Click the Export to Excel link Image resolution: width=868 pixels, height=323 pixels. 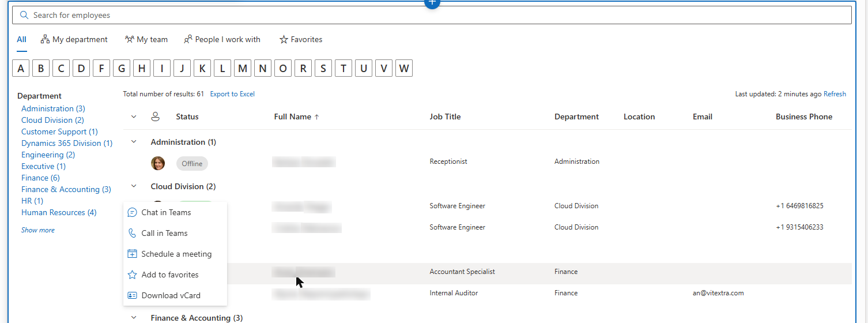coord(232,94)
